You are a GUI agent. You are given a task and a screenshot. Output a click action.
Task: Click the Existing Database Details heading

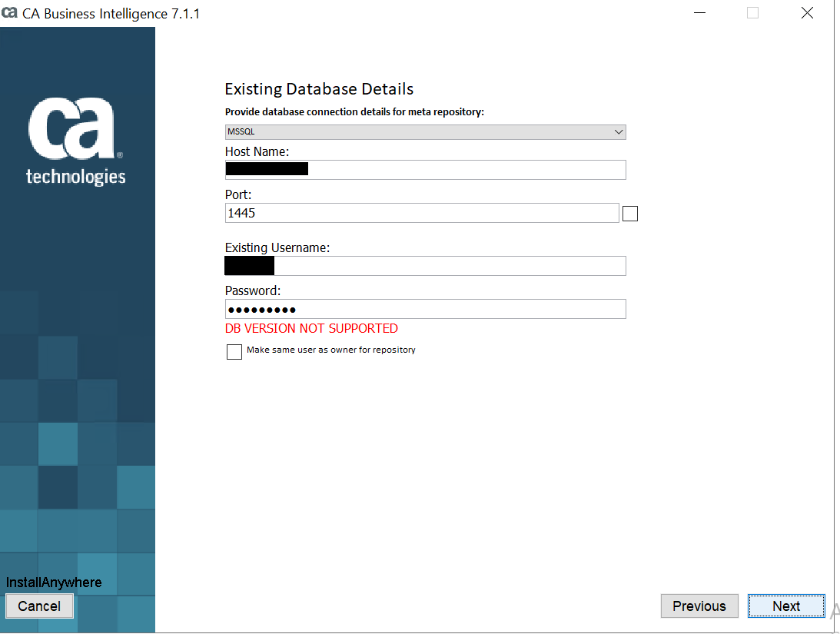coord(319,89)
